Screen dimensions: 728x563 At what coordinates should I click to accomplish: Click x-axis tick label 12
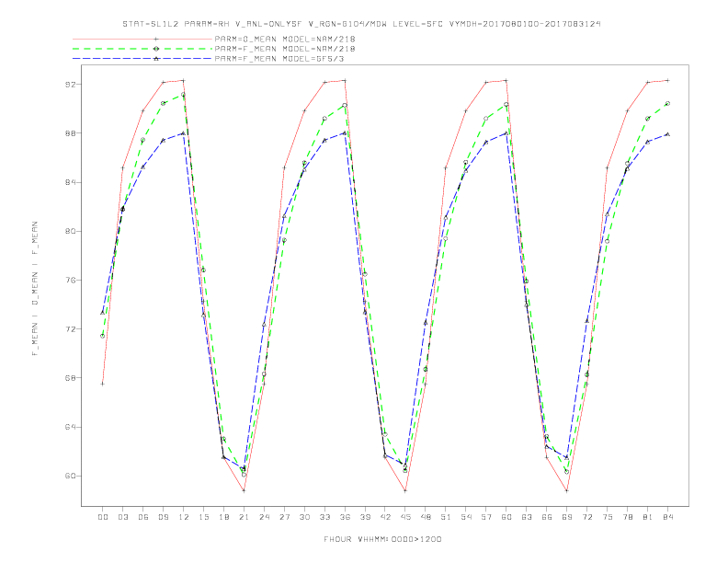tap(184, 517)
